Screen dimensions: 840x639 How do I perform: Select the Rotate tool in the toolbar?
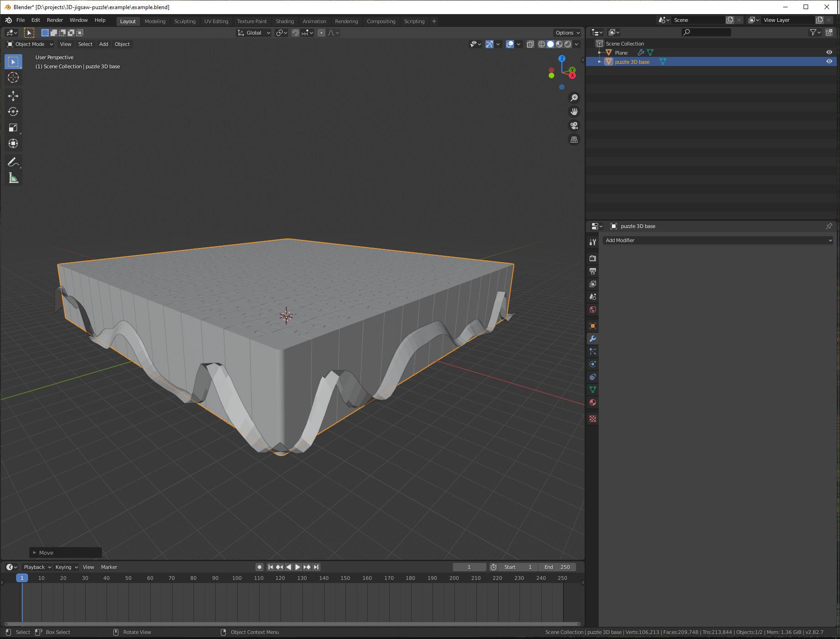tap(13, 112)
